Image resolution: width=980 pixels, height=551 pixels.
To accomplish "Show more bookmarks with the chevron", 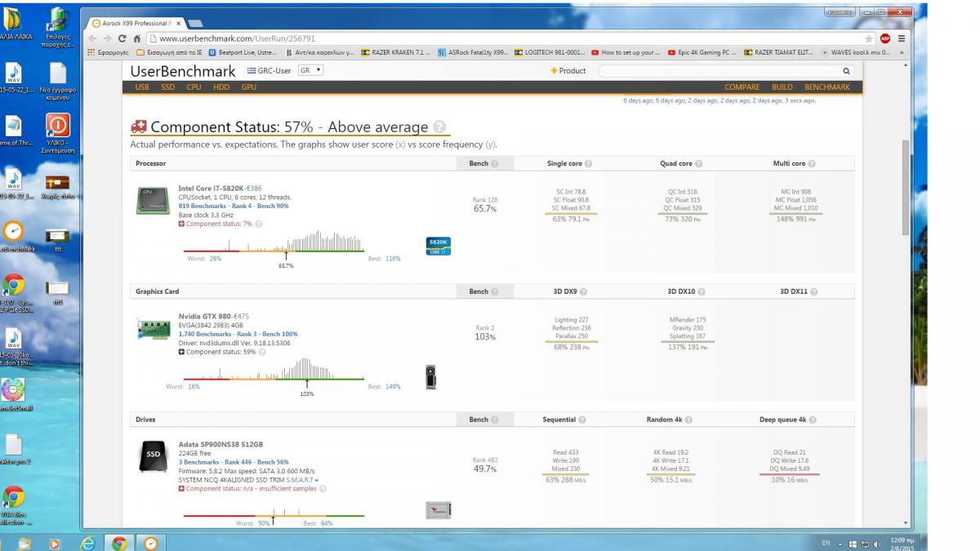I will 902,53.
